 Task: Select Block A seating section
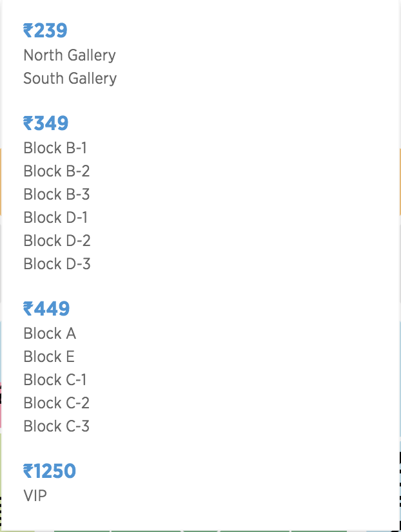(50, 334)
